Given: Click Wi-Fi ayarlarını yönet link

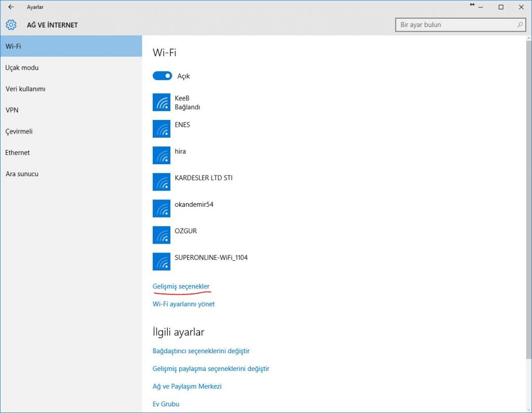Looking at the screenshot, I should point(183,304).
